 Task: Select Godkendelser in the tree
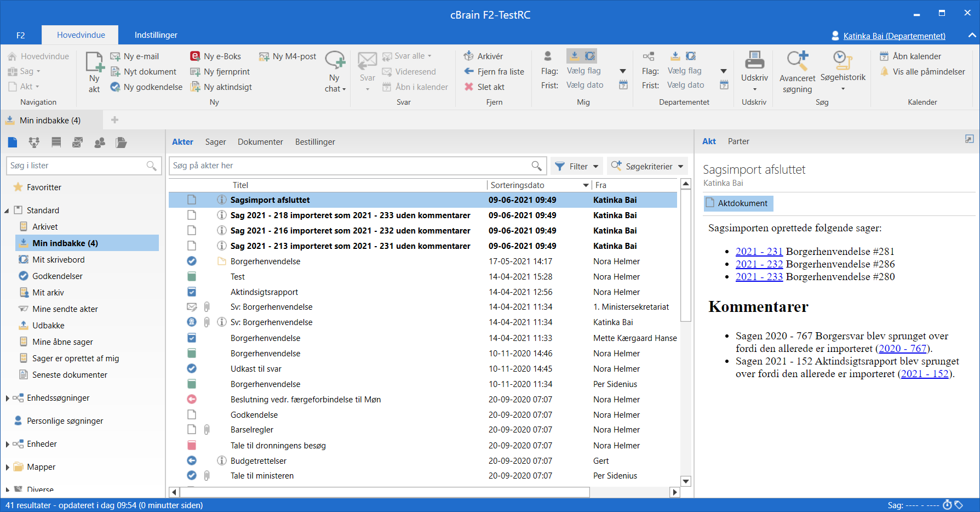[x=58, y=276]
